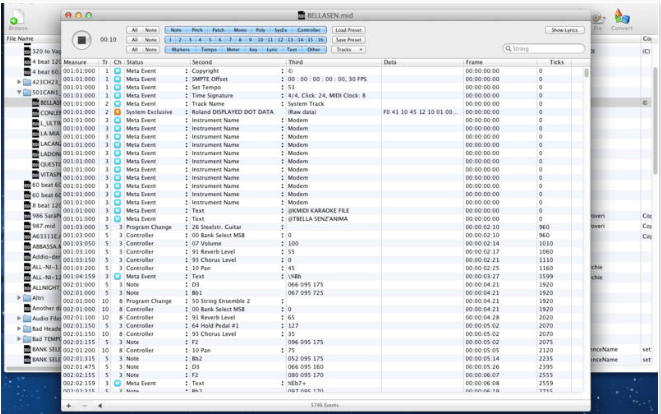Image resolution: width=661 pixels, height=414 pixels.
Task: Click into the String search field
Action: (x=544, y=48)
